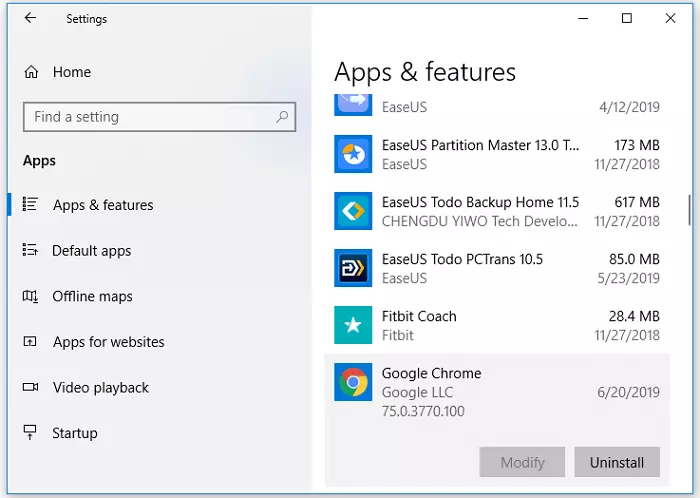The image size is (700, 498).
Task: Click the 4/12/2019 install date
Action: (x=629, y=107)
